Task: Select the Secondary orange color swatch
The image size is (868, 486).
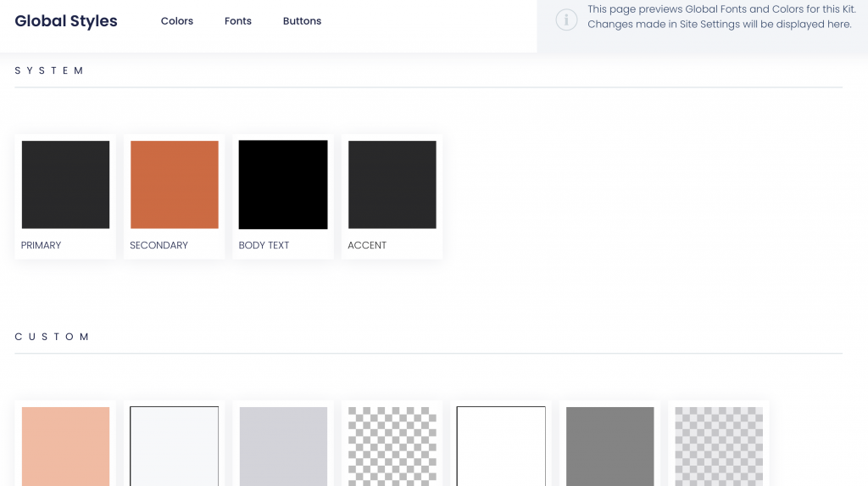Action: (x=175, y=185)
